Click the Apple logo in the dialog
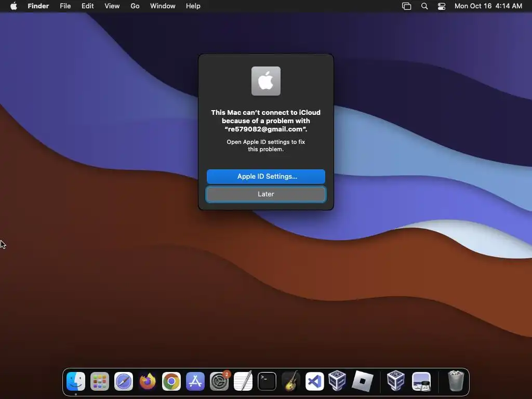 pos(266,81)
